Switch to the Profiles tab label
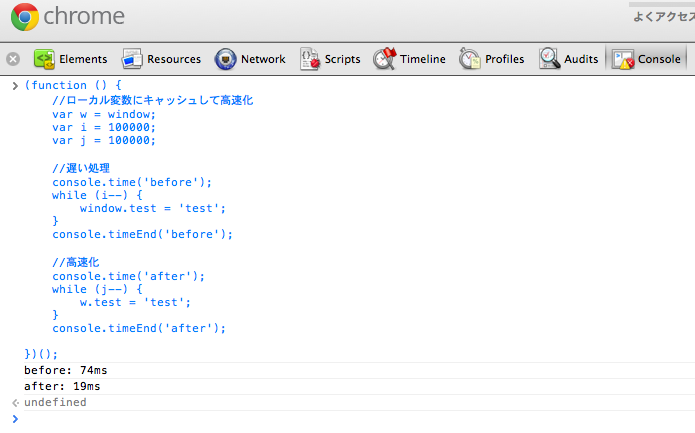Image resolution: width=695 pixels, height=433 pixels. 505,59
